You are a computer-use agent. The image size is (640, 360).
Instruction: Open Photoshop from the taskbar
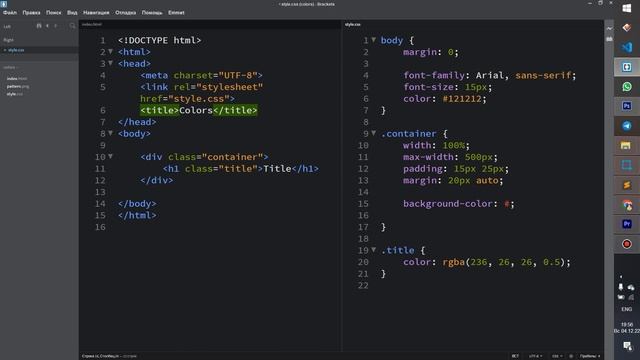627,106
